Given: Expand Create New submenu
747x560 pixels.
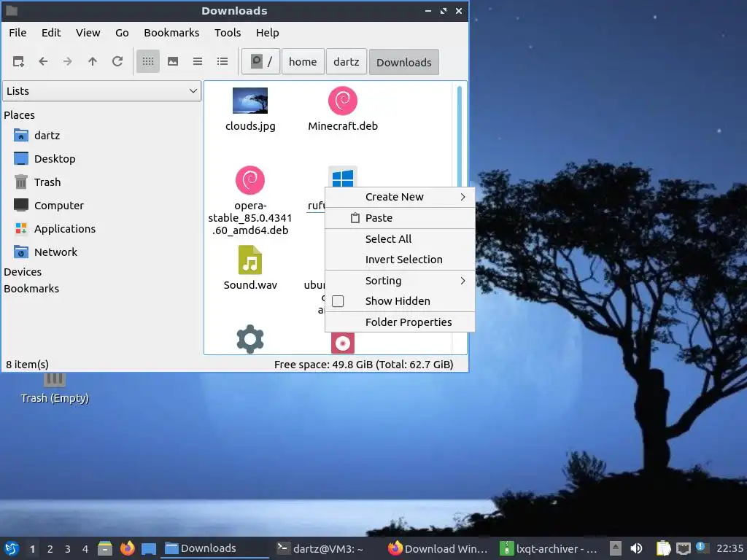Looking at the screenshot, I should (400, 197).
